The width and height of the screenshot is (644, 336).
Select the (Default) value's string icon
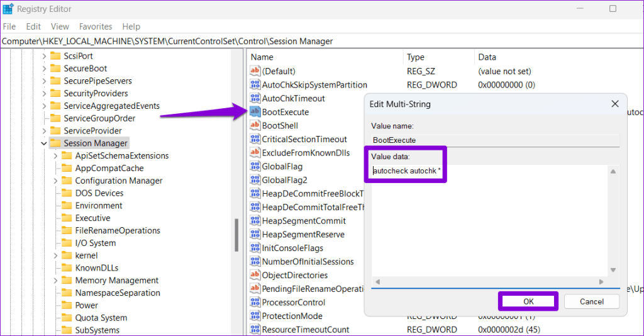click(x=255, y=71)
